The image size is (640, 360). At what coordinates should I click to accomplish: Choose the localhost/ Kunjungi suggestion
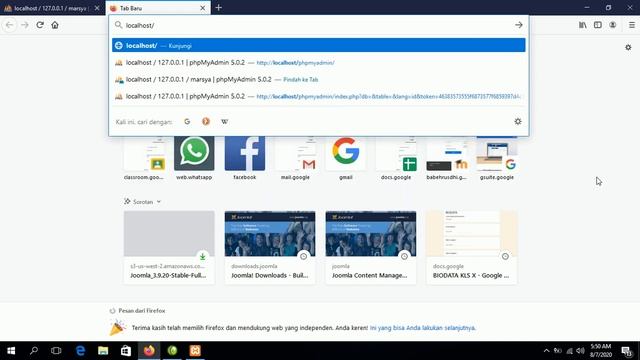coord(318,45)
